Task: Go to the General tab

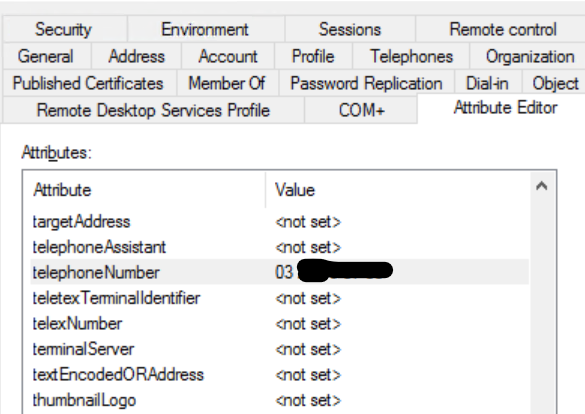Action: pos(47,56)
